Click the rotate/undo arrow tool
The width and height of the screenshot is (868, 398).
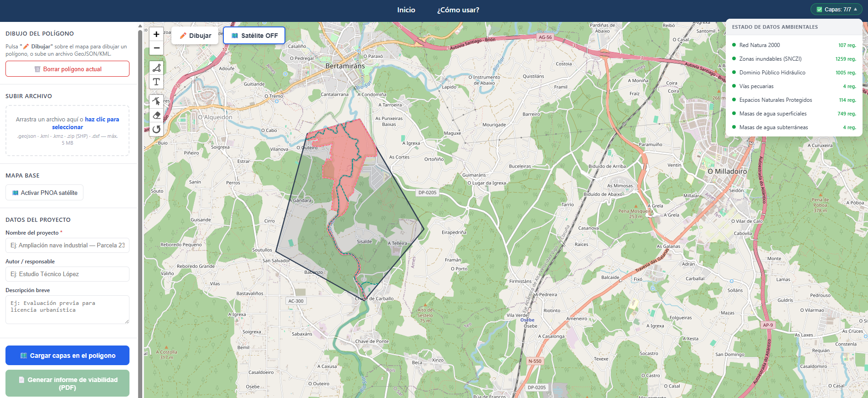click(156, 129)
